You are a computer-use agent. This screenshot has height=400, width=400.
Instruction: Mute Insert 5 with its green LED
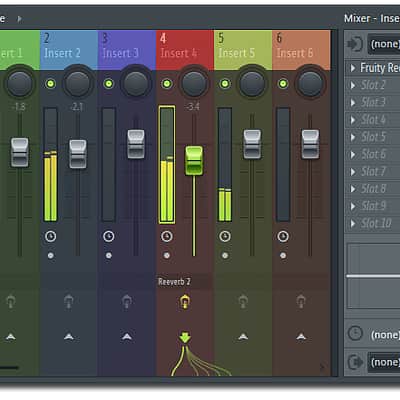tap(225, 83)
